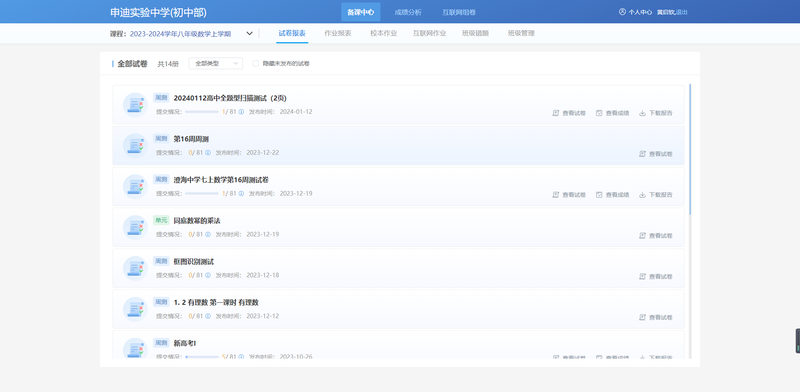The image size is (800, 392).
Task: Click paper icon of 20240112高中全题型扫描测试
Action: click(135, 105)
